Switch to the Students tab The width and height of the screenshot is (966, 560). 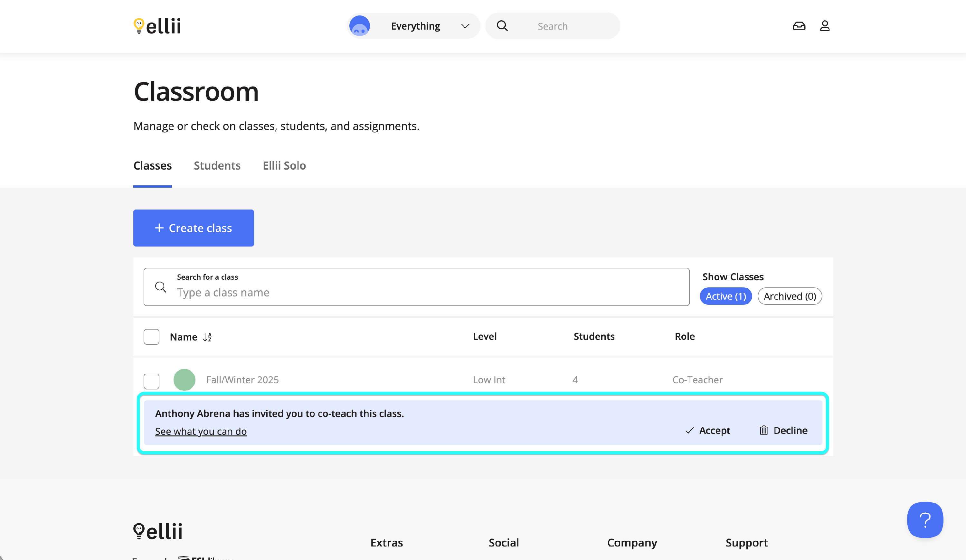[x=217, y=165]
